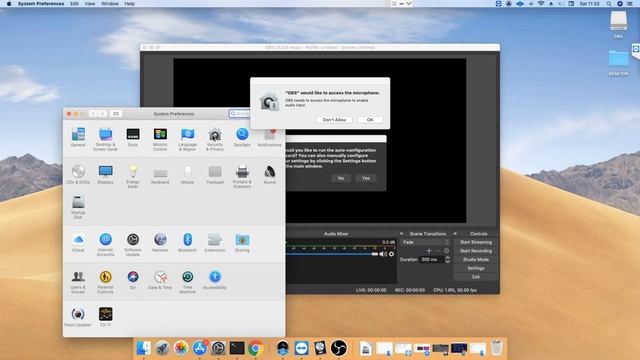
Task: Toggle Studio Mode in OBS
Action: (476, 259)
